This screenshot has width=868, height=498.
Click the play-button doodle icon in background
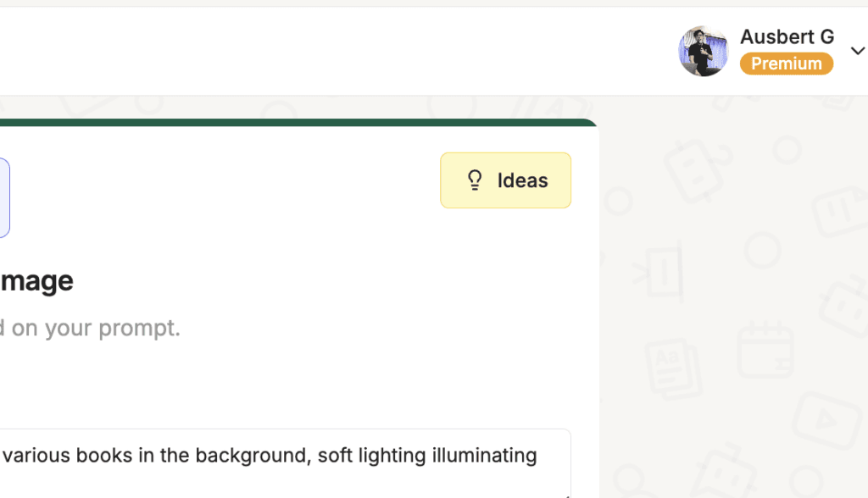coord(826,421)
